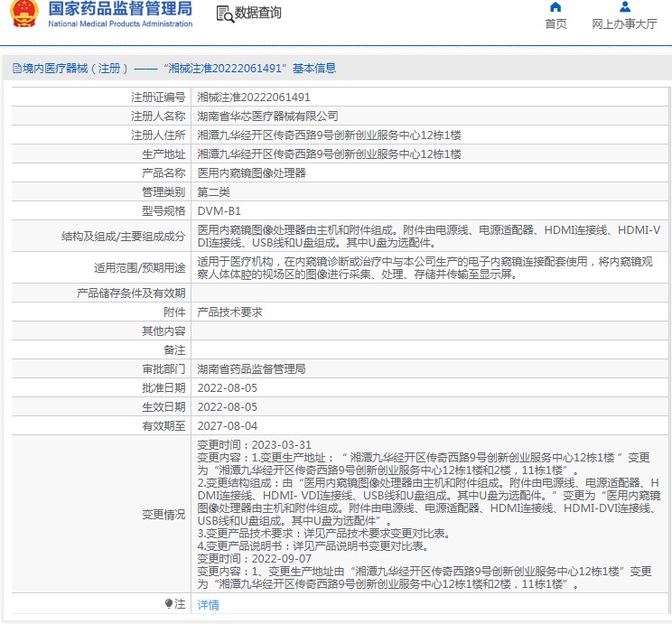Click the 备注 label
The height and width of the screenshot is (624, 672).
pos(174,350)
